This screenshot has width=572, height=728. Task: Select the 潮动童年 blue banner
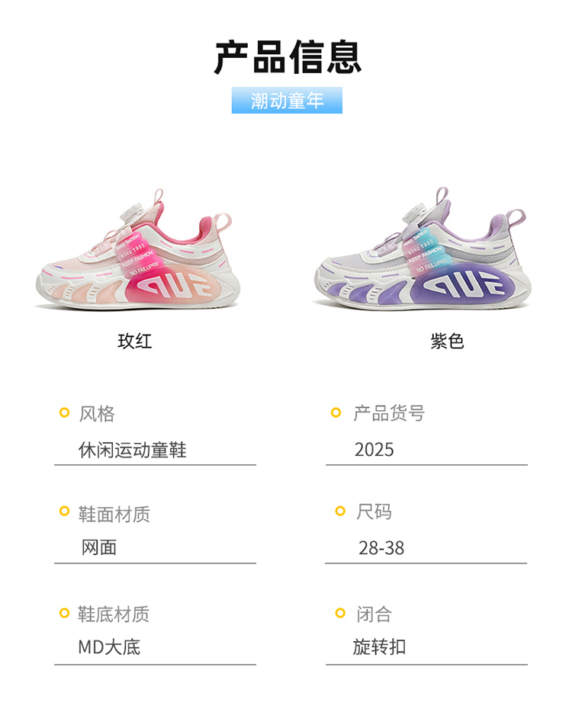click(x=287, y=101)
